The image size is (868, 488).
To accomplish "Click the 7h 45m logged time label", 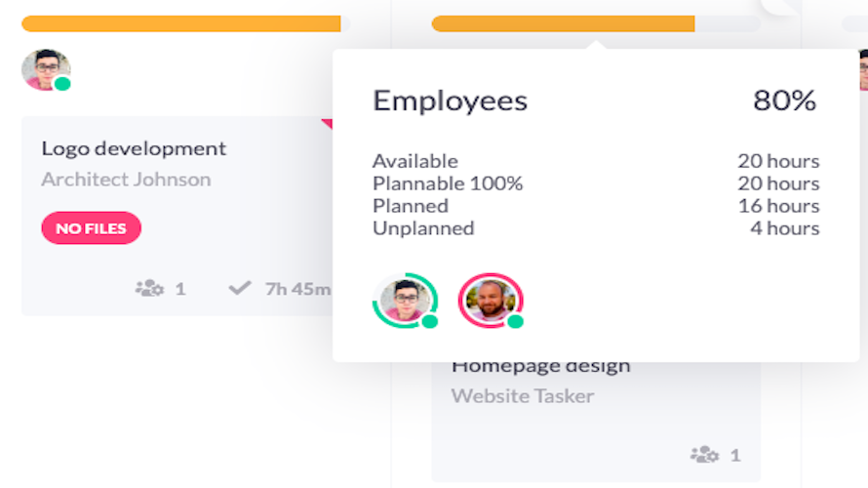I will pos(298,289).
